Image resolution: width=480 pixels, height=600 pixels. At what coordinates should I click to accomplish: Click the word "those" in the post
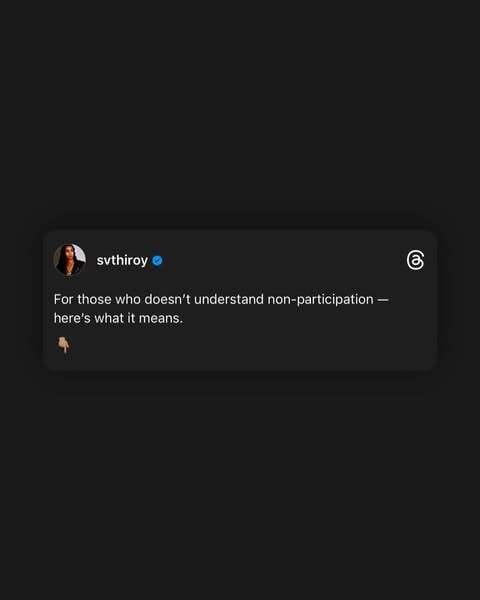(95, 299)
